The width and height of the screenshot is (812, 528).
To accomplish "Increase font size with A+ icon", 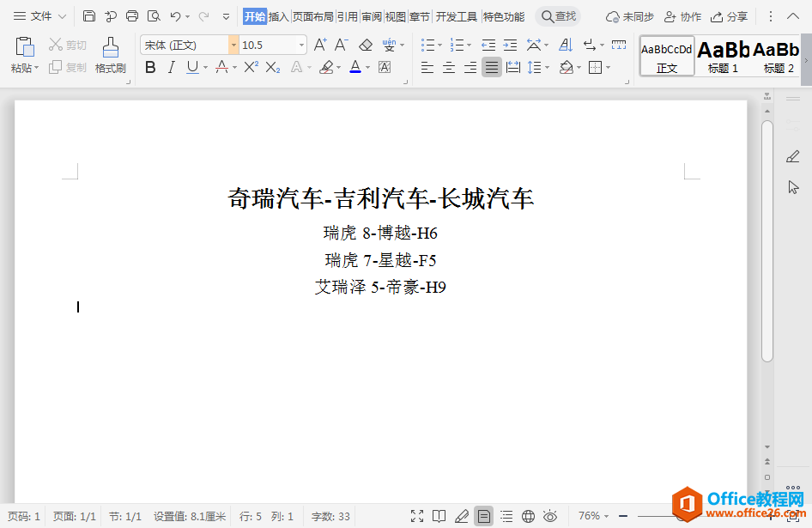I will (320, 46).
